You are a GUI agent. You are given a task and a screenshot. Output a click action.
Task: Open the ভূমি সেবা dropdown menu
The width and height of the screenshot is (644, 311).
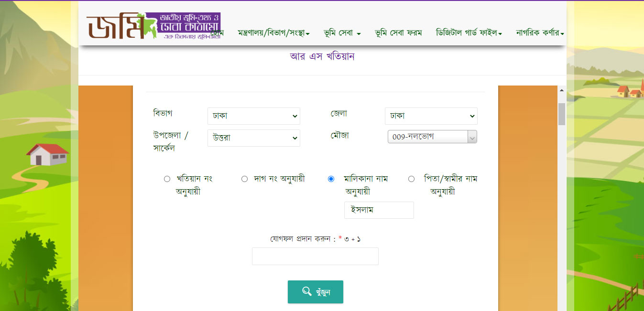341,33
